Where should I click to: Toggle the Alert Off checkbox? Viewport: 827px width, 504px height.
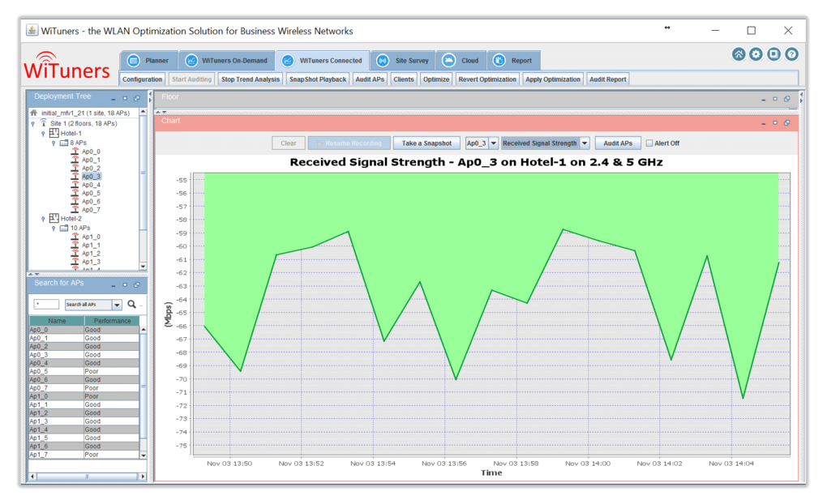(x=649, y=143)
